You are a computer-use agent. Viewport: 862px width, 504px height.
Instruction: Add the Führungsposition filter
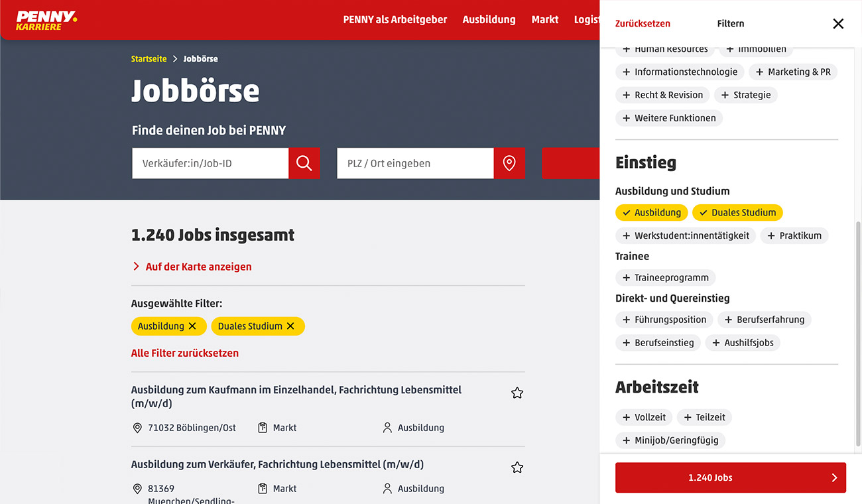(x=664, y=320)
